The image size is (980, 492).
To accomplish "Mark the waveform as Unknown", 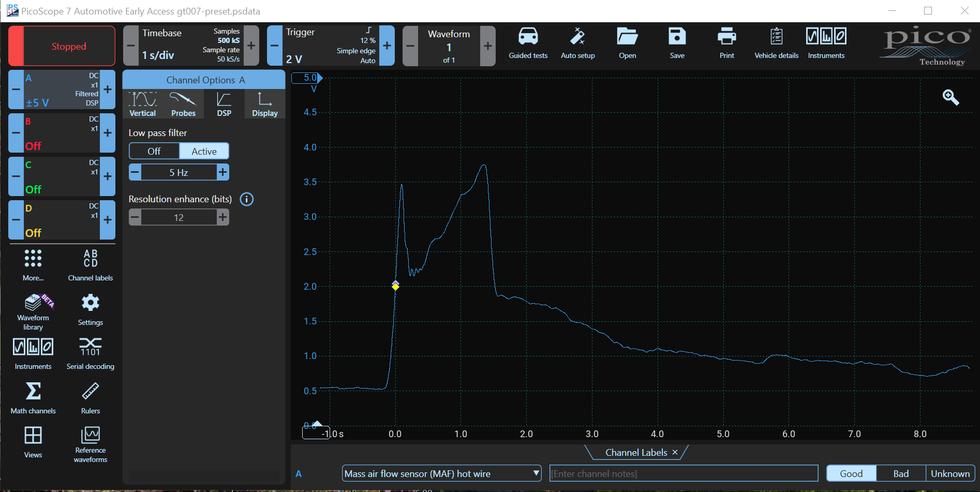I will click(951, 473).
